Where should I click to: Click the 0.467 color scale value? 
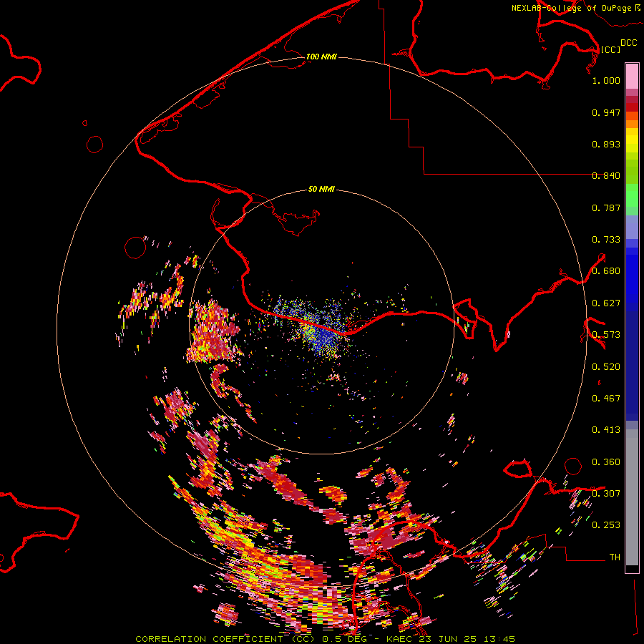pos(606,399)
